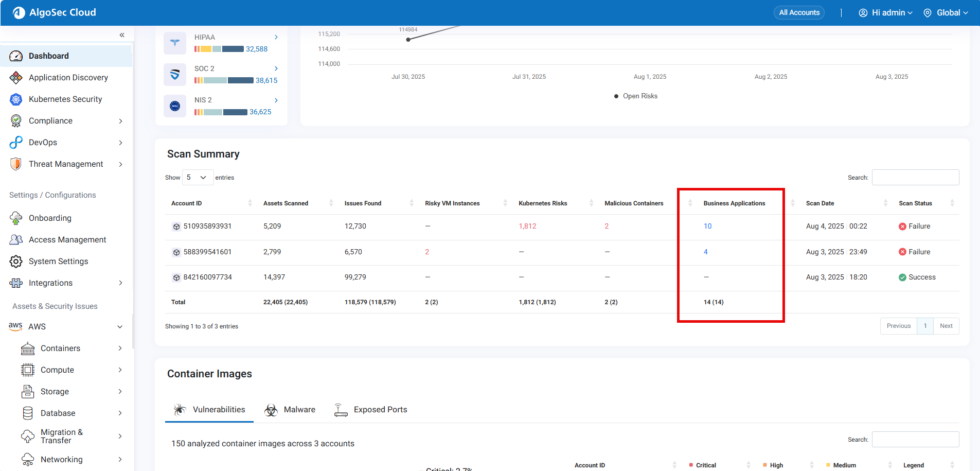Click the Next pagination button
Screen dimensions: 980x471
click(x=946, y=326)
